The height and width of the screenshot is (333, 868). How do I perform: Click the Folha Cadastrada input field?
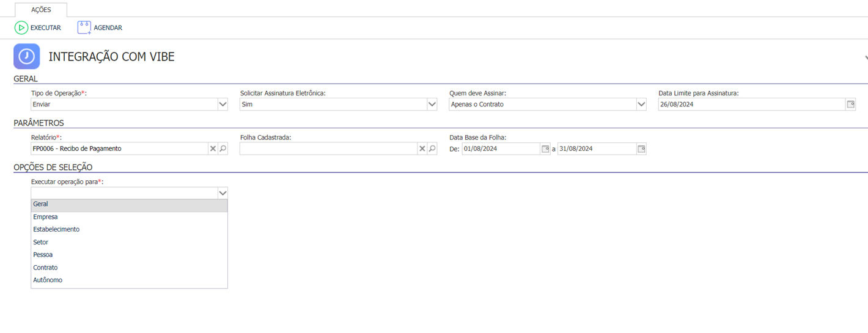pos(328,148)
